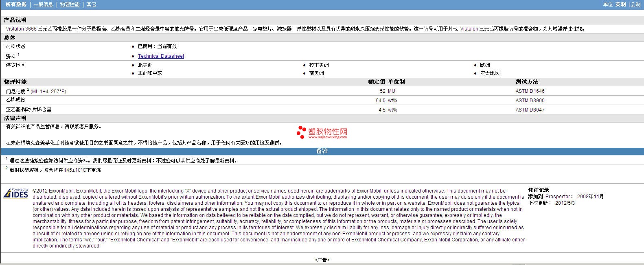This screenshot has width=644, height=265.
Task: Switch units to 公制
Action: pyautogui.click(x=635, y=4)
